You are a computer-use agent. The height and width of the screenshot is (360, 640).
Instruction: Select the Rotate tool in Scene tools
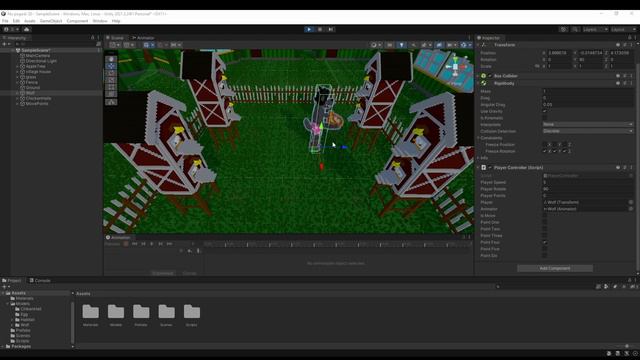pos(111,73)
